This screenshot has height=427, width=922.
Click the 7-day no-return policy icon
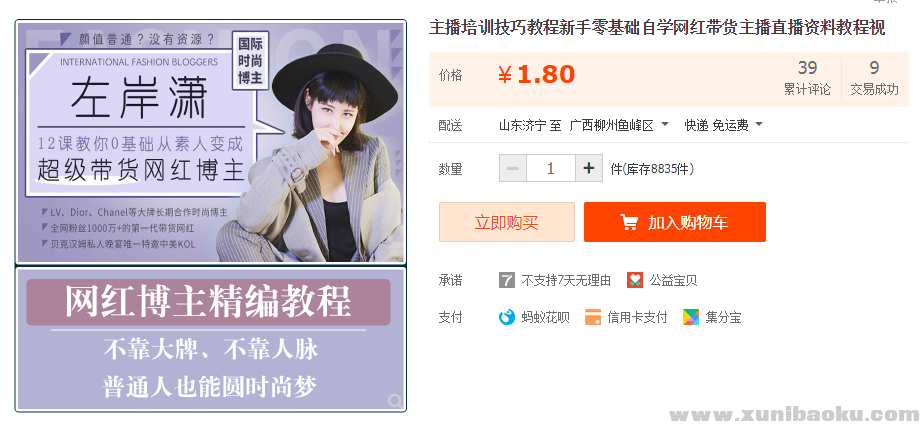coord(507,280)
